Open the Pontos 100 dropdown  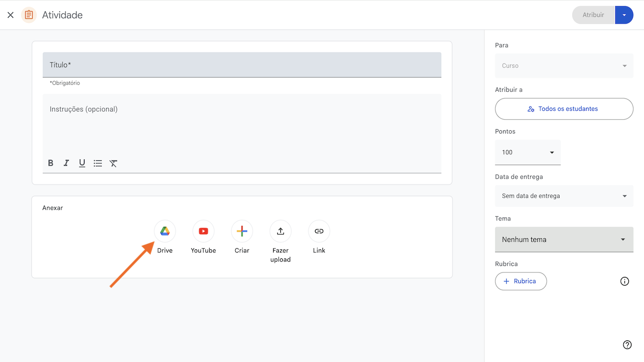tap(528, 152)
